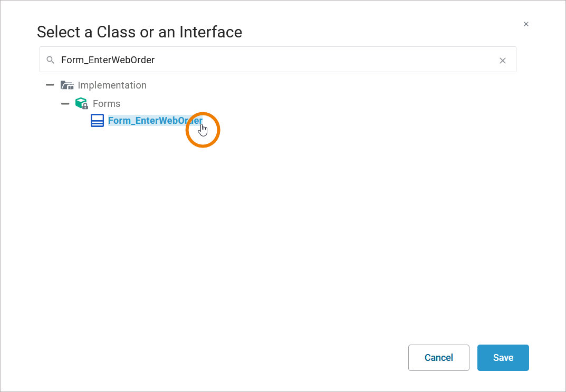
Task: Click the search magnifier icon
Action: tap(51, 60)
